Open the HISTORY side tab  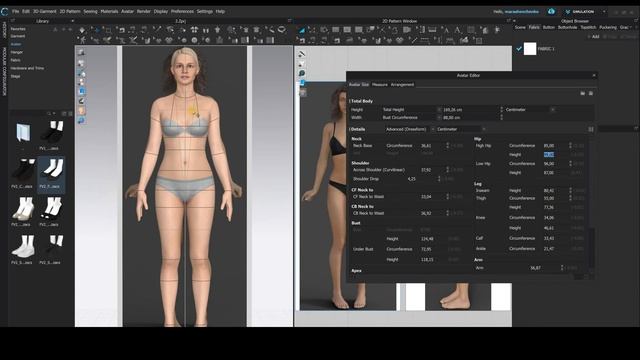point(4,30)
